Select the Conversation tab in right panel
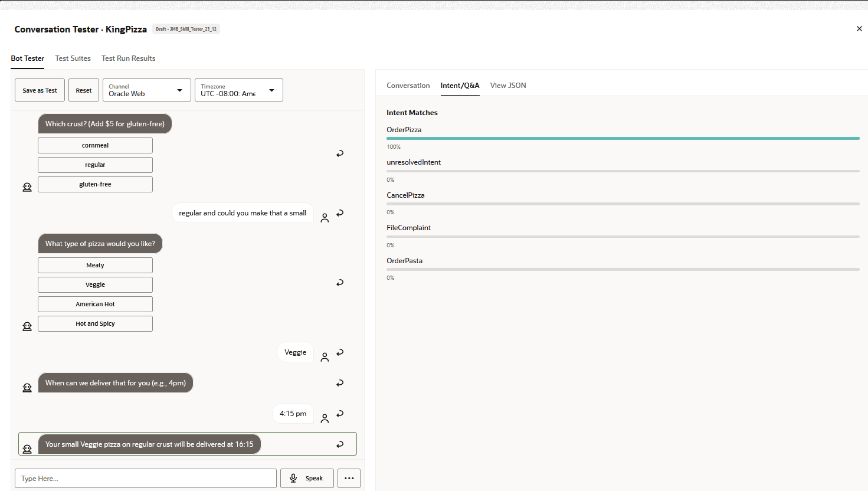This screenshot has width=868, height=491. pyautogui.click(x=408, y=86)
